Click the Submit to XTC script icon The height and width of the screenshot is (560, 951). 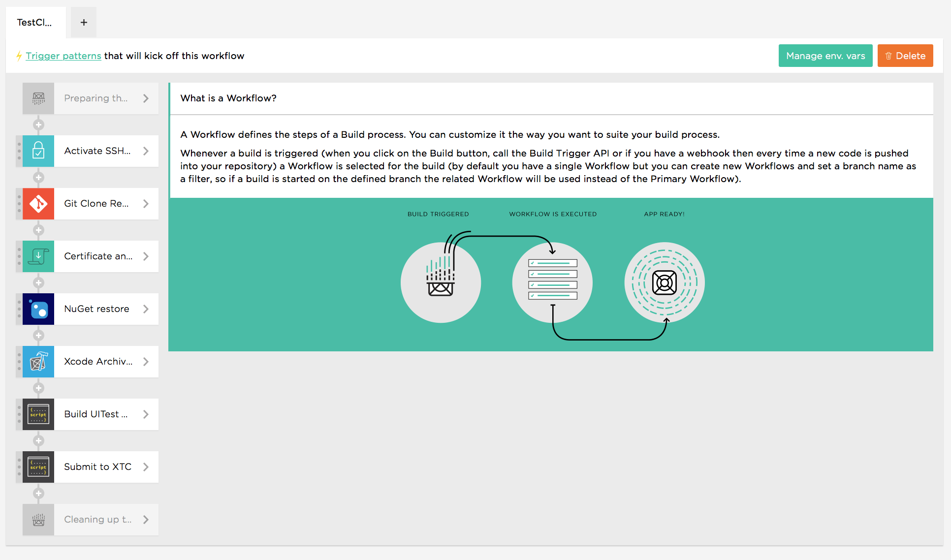(x=38, y=467)
